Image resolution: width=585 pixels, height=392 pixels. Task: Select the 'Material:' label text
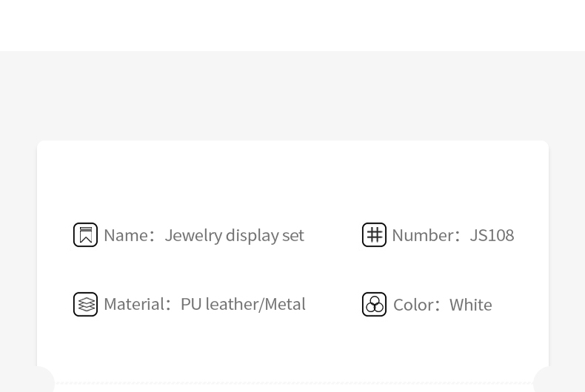(137, 305)
